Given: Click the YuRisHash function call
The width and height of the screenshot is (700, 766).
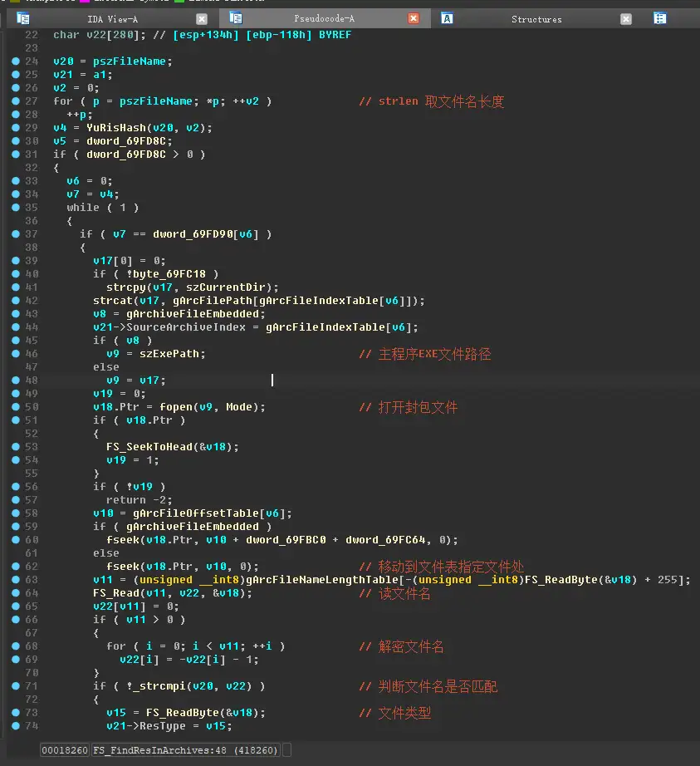Looking at the screenshot, I should click(x=115, y=128).
